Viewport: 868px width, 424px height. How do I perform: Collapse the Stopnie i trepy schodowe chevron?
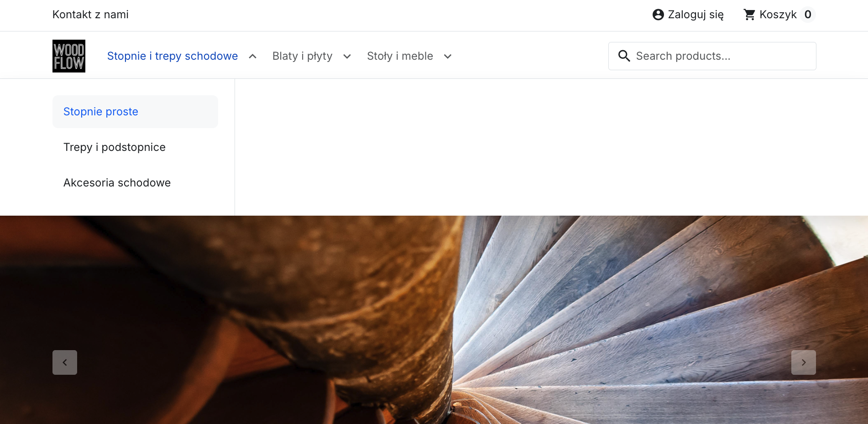pyautogui.click(x=252, y=56)
